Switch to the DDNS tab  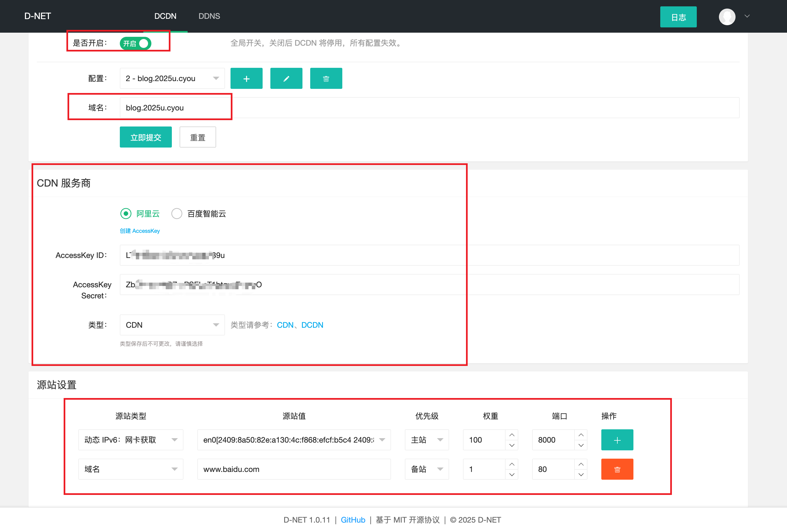pyautogui.click(x=209, y=16)
